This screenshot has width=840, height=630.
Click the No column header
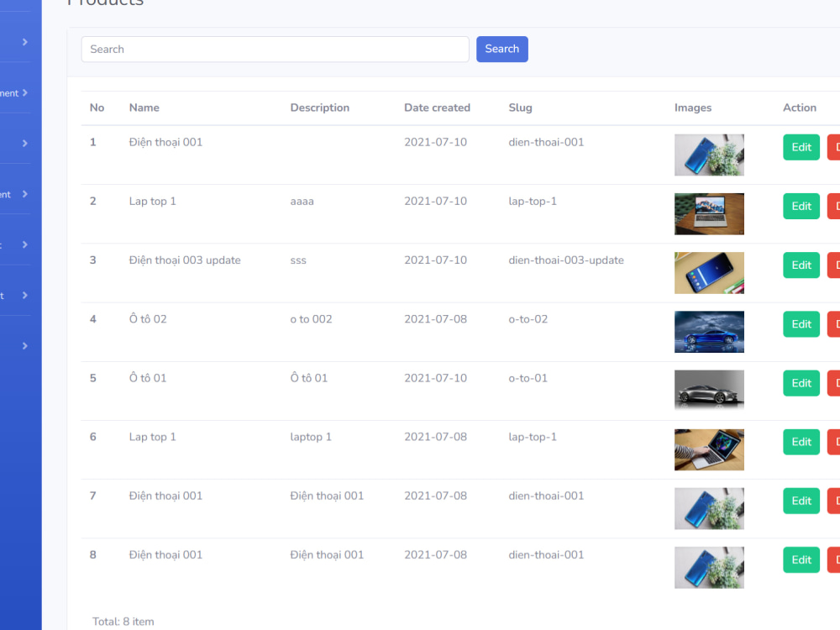click(x=97, y=108)
